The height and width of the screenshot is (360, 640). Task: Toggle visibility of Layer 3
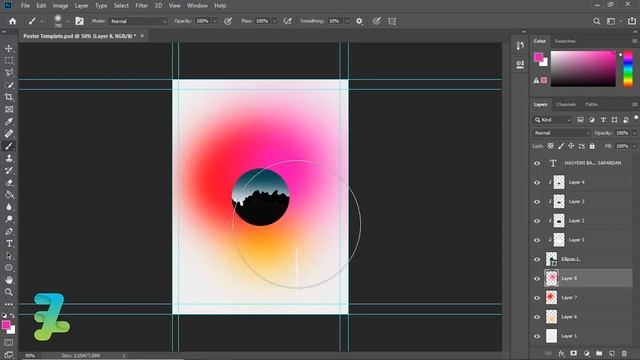pyautogui.click(x=537, y=202)
